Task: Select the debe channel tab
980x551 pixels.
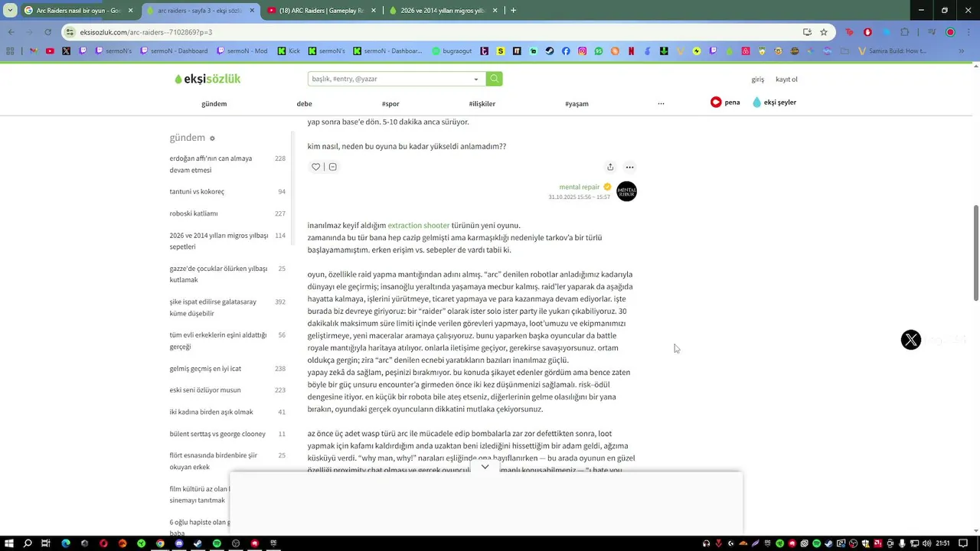Action: click(x=304, y=103)
